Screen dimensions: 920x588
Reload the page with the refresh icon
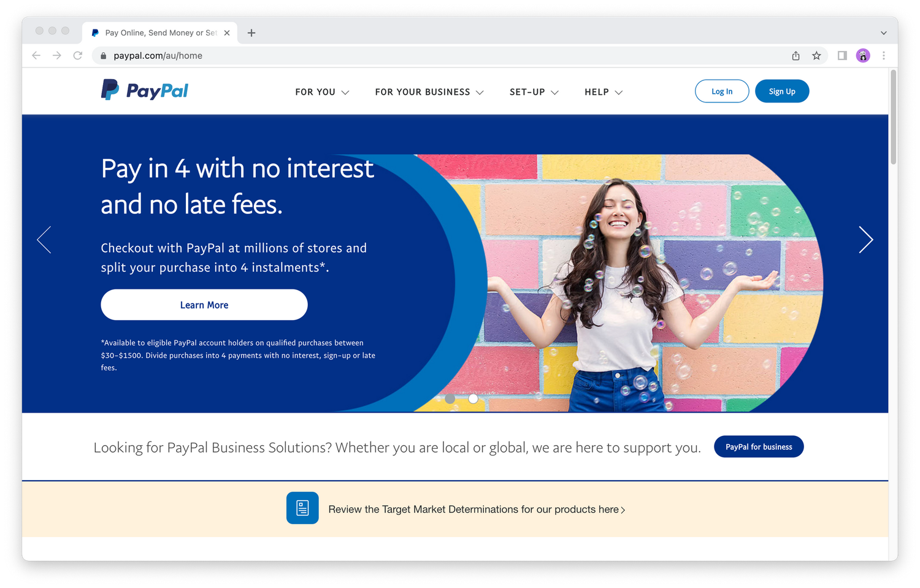(78, 56)
